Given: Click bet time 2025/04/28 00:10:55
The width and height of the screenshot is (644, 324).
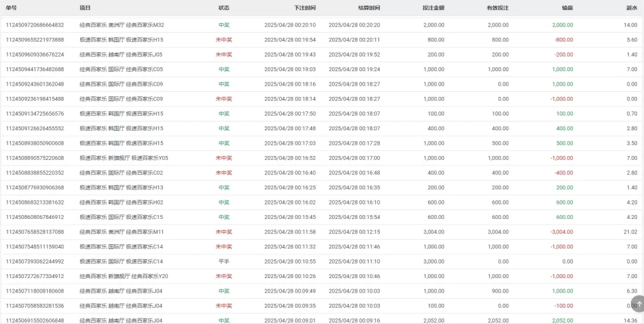Looking at the screenshot, I should [x=290, y=262].
